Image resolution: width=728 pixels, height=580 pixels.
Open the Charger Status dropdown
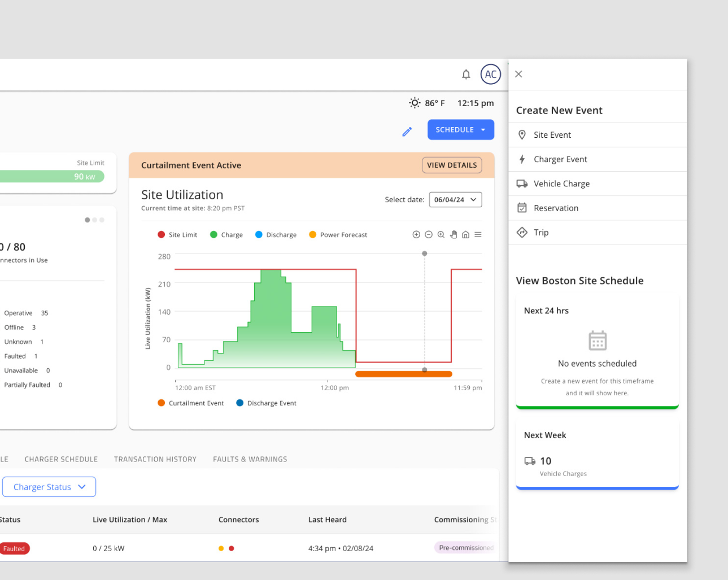[x=49, y=487]
